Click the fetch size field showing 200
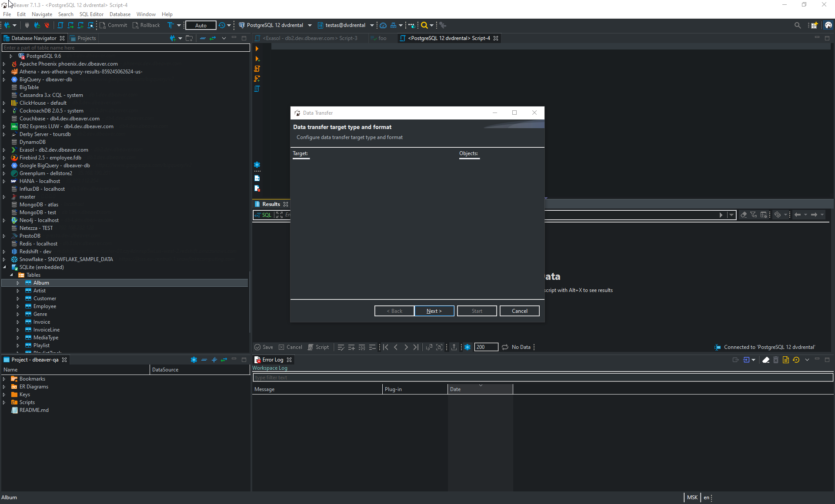Screen dimensions: 835x504 [x=486, y=347]
